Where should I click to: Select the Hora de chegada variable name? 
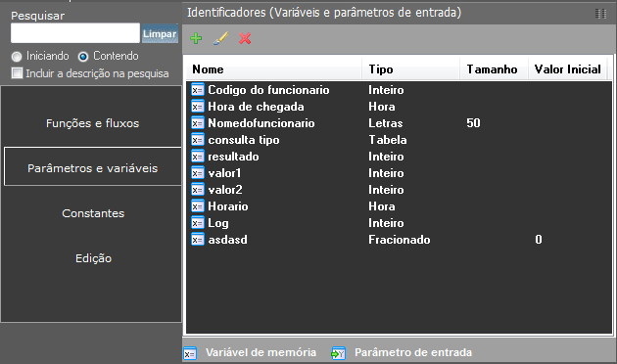point(256,106)
